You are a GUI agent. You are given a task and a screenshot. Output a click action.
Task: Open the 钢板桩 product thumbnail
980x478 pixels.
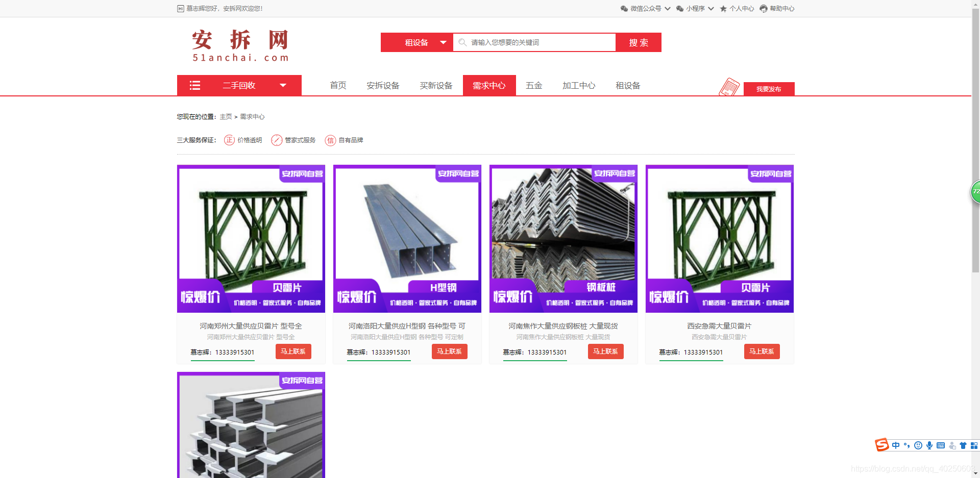tap(563, 239)
